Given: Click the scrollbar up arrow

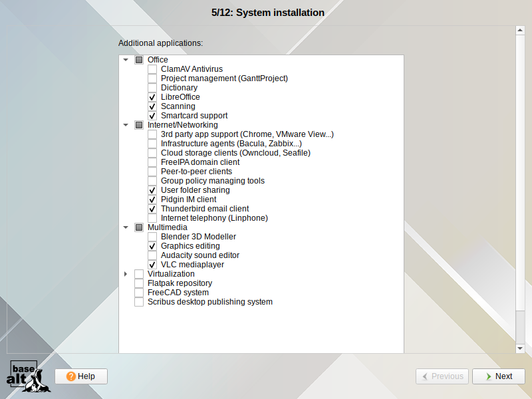Looking at the screenshot, I should coord(520,30).
